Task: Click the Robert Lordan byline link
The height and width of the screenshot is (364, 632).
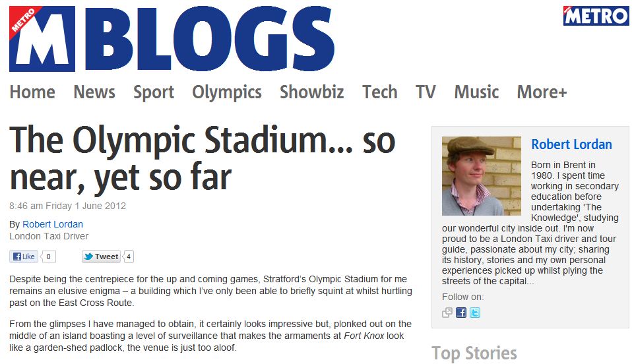Action: click(53, 224)
